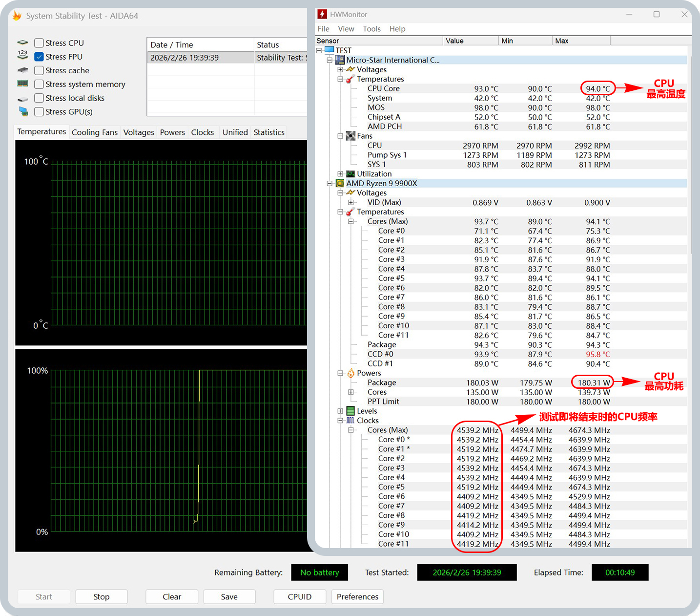Enable the Stress GPU(s) checkbox
This screenshot has height=616, width=700.
click(x=39, y=112)
